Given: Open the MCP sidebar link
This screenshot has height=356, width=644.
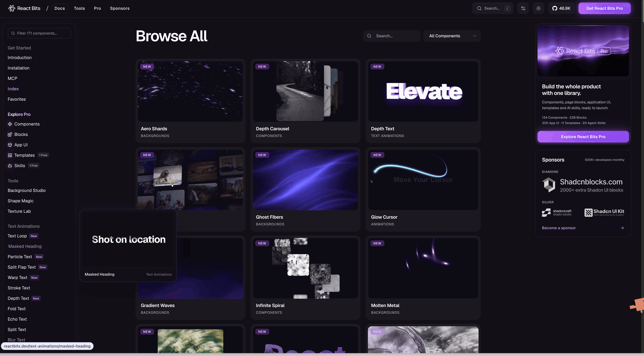Looking at the screenshot, I should [x=12, y=78].
